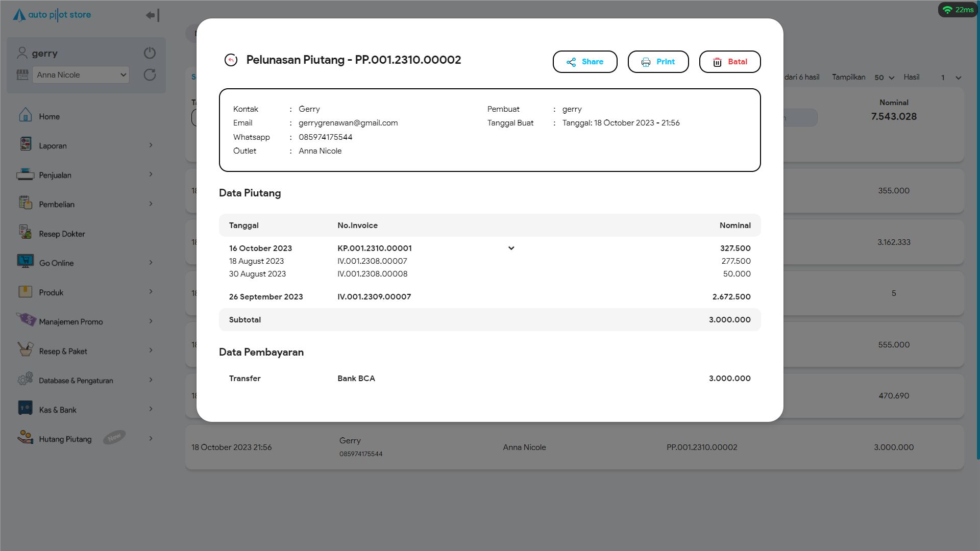The height and width of the screenshot is (551, 980).
Task: Click the Home house icon
Action: point(25,115)
